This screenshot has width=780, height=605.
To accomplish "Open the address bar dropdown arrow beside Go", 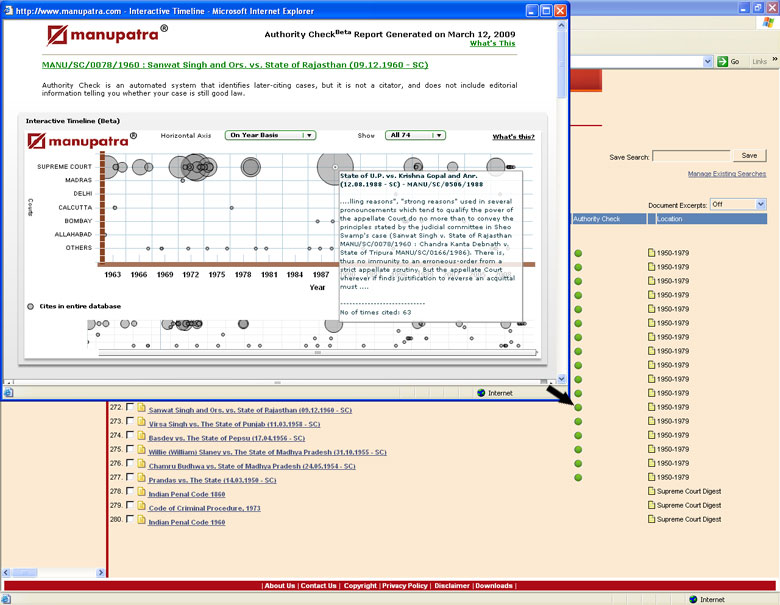I will (708, 62).
